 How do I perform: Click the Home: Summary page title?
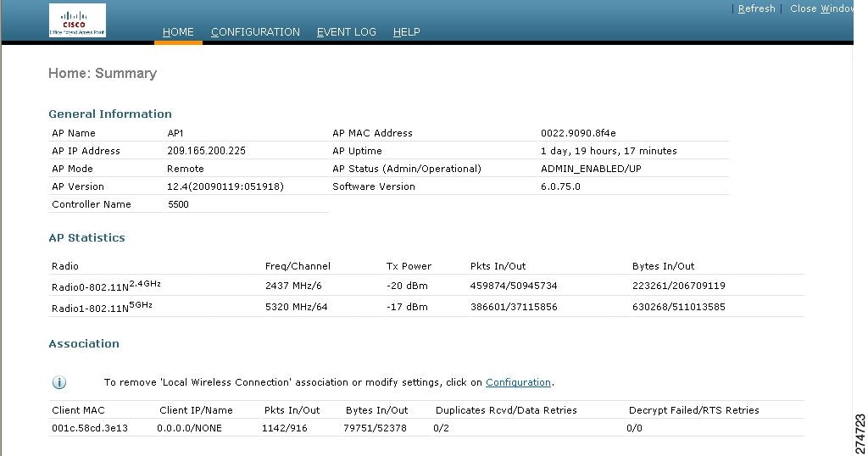point(103,73)
